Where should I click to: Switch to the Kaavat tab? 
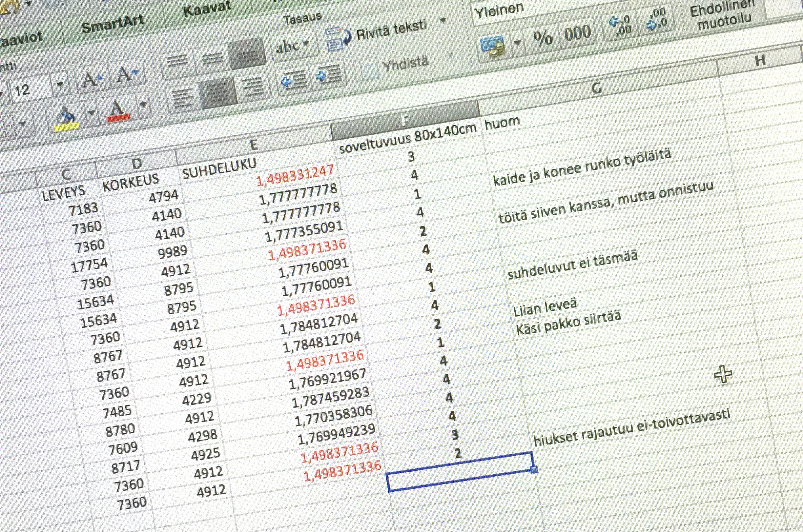coord(207,9)
